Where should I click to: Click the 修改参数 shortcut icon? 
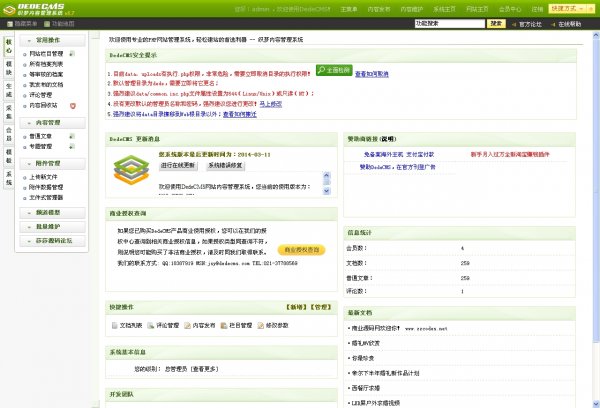pyautogui.click(x=261, y=325)
